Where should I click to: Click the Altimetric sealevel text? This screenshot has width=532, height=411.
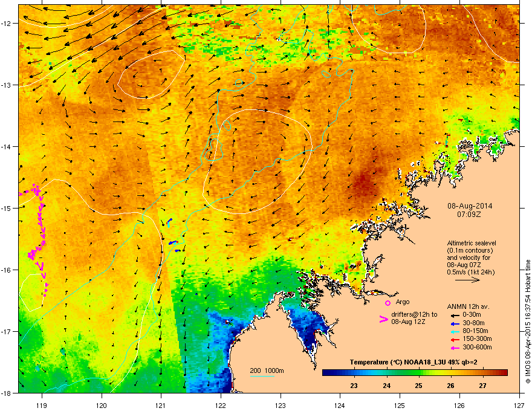tap(472, 243)
